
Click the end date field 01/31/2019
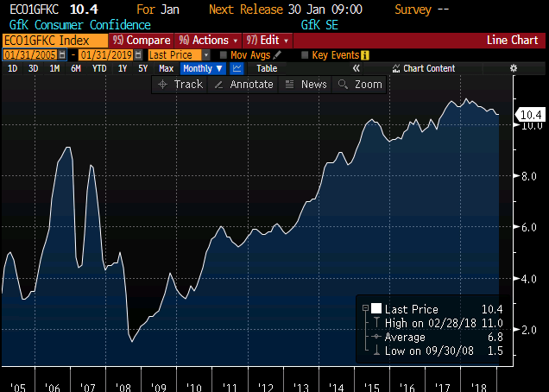click(x=106, y=55)
